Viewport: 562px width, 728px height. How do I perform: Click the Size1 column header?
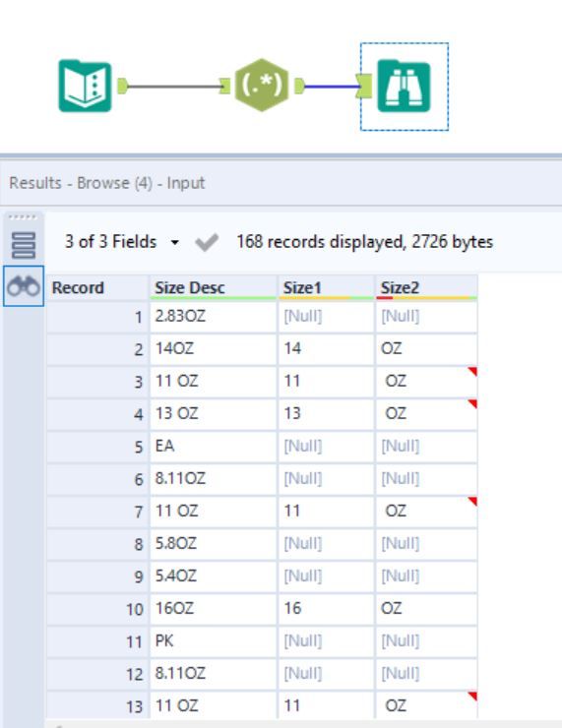click(x=327, y=288)
